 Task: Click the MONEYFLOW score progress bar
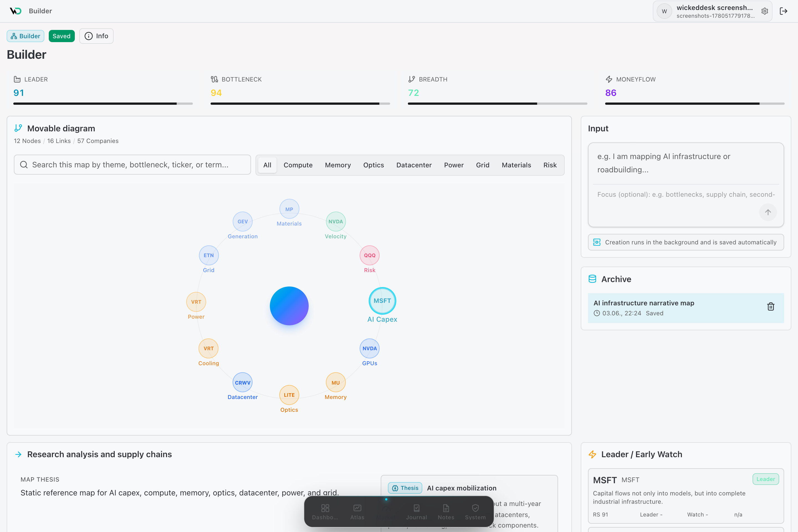click(695, 103)
